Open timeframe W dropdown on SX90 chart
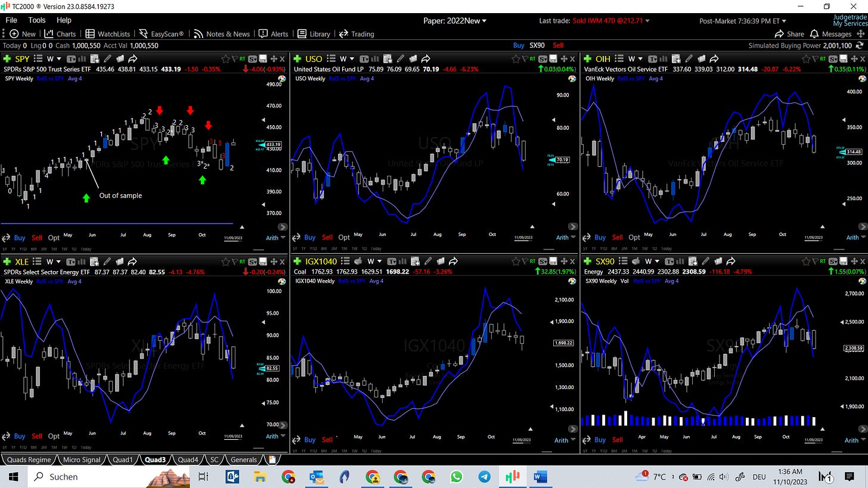The height and width of the screenshot is (488, 868). 652,261
